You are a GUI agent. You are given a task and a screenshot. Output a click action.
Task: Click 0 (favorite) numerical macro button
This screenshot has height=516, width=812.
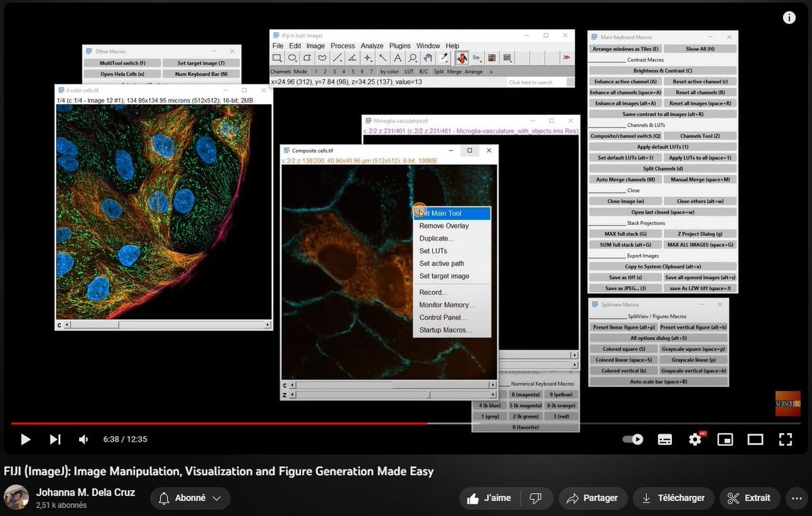(526, 427)
